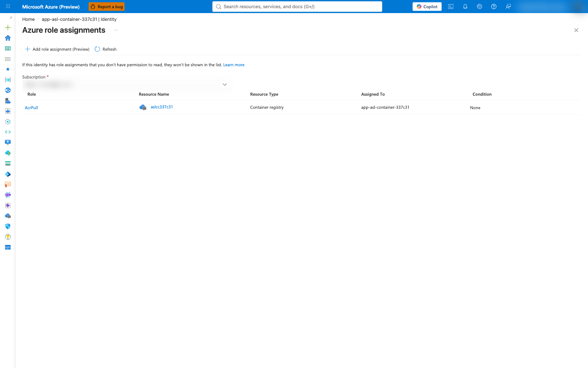The height and width of the screenshot is (368, 588).
Task: Open the Dashboard chart icon in sidebar
Action: (8, 48)
